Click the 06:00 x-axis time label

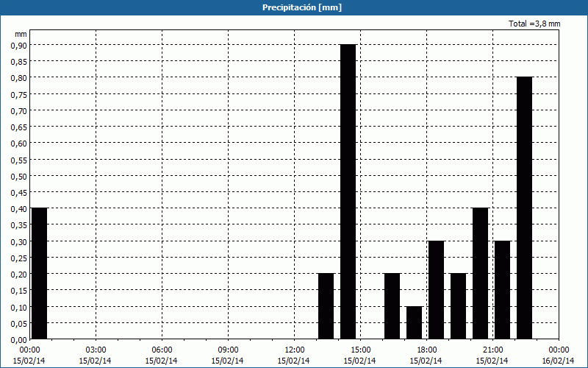[x=162, y=350]
